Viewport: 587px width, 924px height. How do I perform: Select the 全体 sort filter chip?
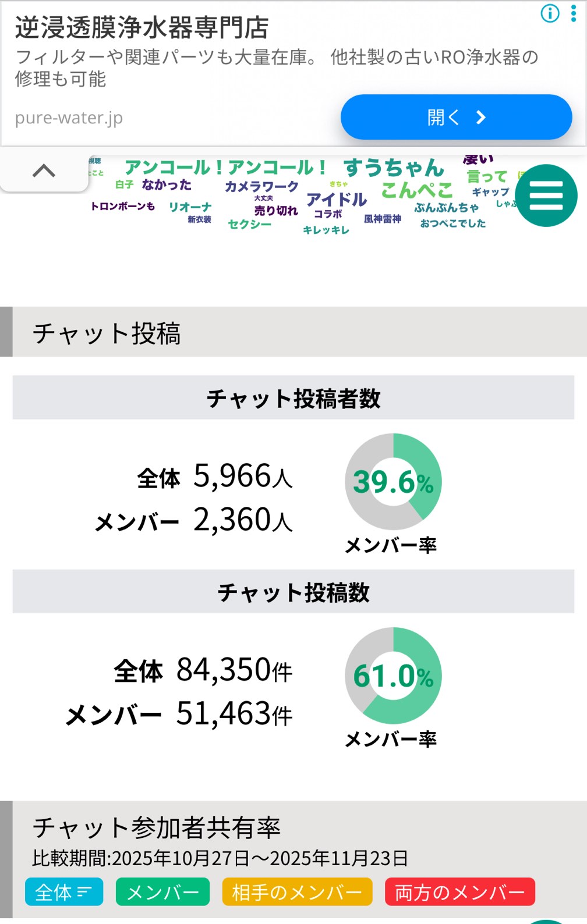[x=64, y=891]
